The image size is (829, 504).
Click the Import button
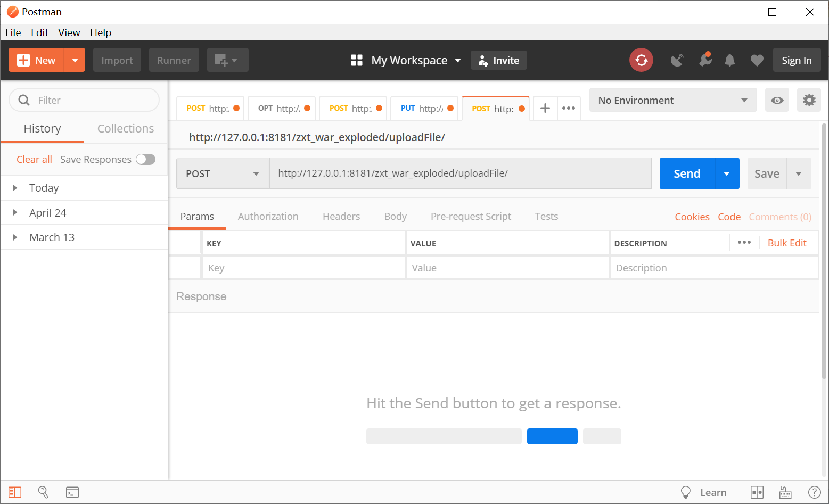tap(117, 60)
